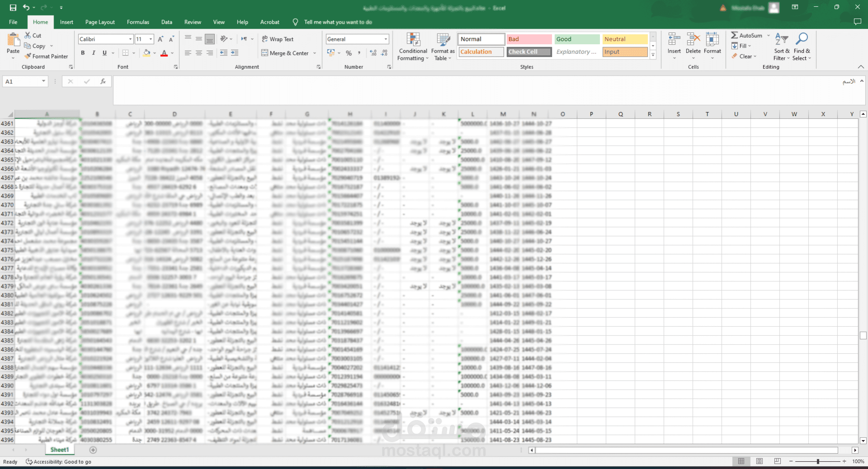Apply Percent Style format
Viewport: 868px width, 469px height.
point(349,53)
